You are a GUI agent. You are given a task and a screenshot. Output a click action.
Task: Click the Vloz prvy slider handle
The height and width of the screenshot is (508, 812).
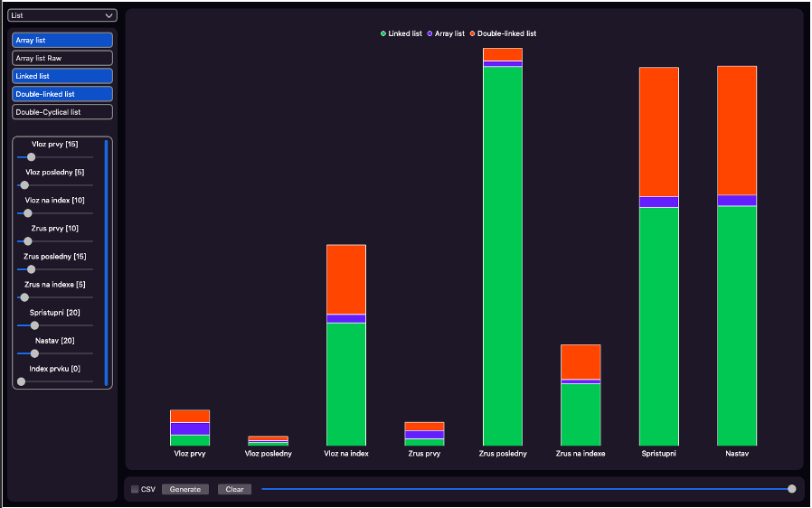tap(31, 157)
